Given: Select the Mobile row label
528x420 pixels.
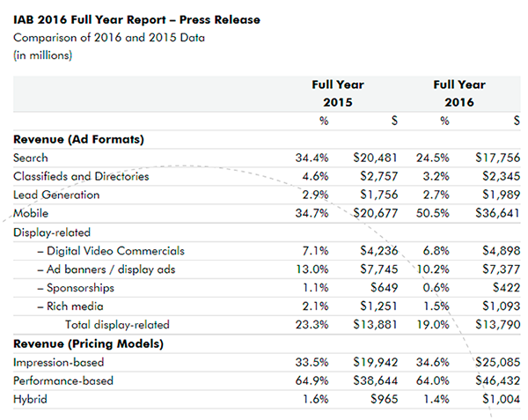Looking at the screenshot, I should tap(31, 213).
